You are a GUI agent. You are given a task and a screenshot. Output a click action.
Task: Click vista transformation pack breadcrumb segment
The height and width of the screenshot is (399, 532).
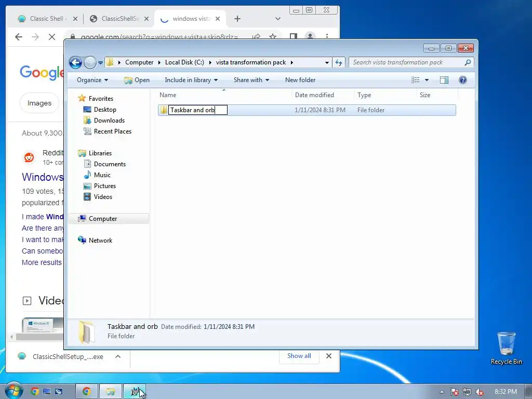click(x=251, y=62)
